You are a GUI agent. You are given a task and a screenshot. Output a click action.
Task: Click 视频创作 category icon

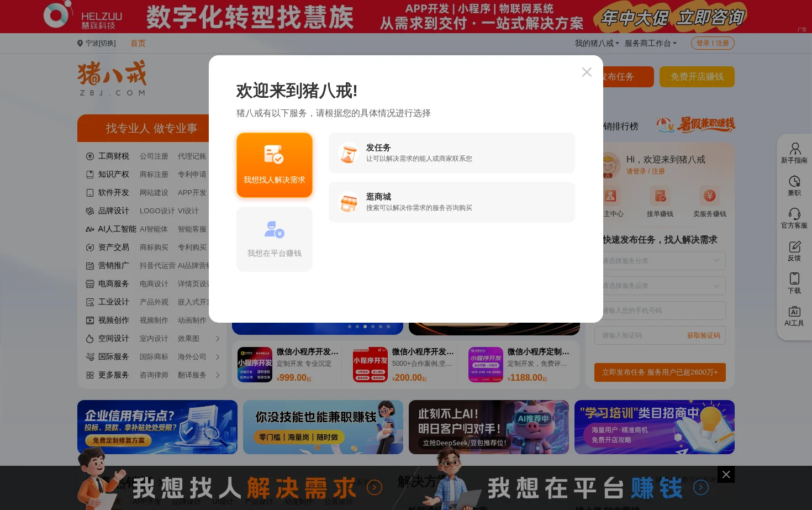coord(90,320)
